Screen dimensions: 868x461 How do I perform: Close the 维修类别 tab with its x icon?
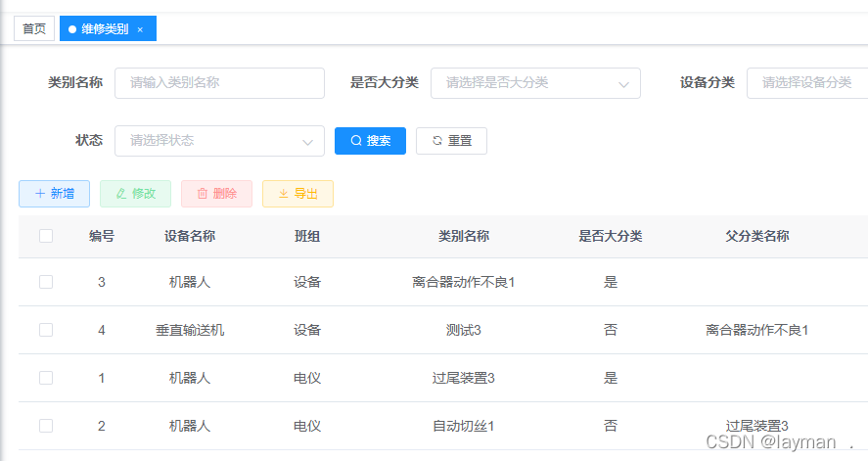pos(140,29)
